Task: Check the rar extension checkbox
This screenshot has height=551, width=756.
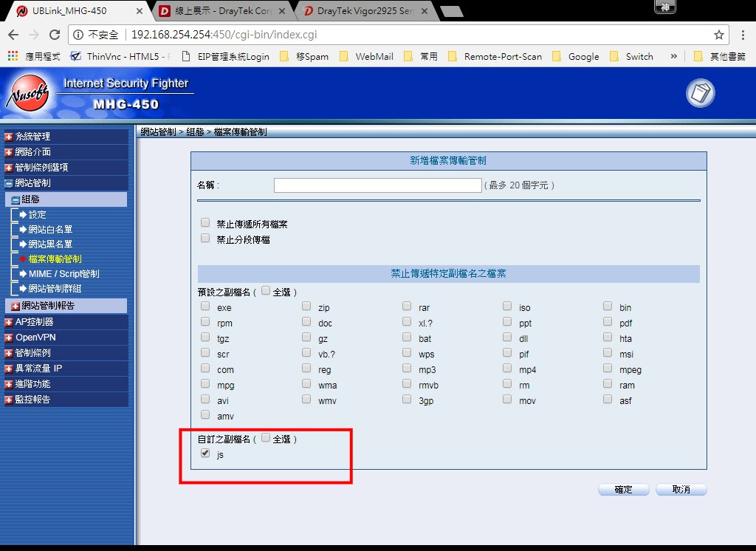Action: [407, 306]
